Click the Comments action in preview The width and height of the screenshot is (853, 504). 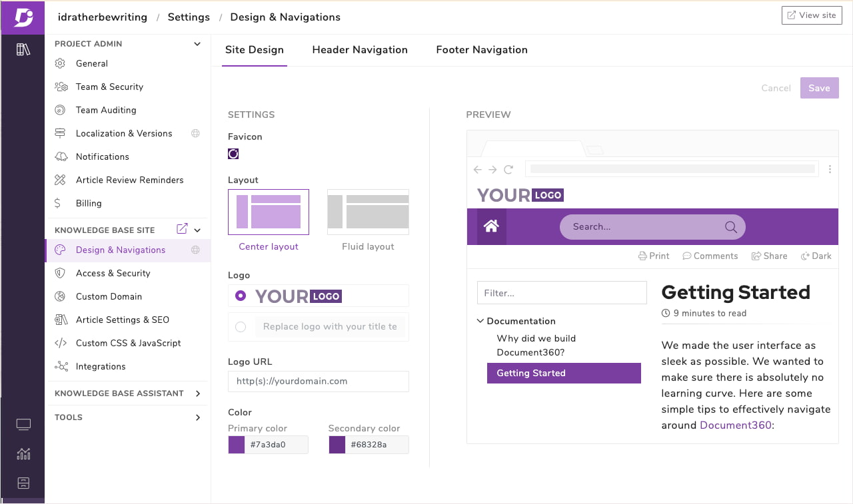[710, 256]
